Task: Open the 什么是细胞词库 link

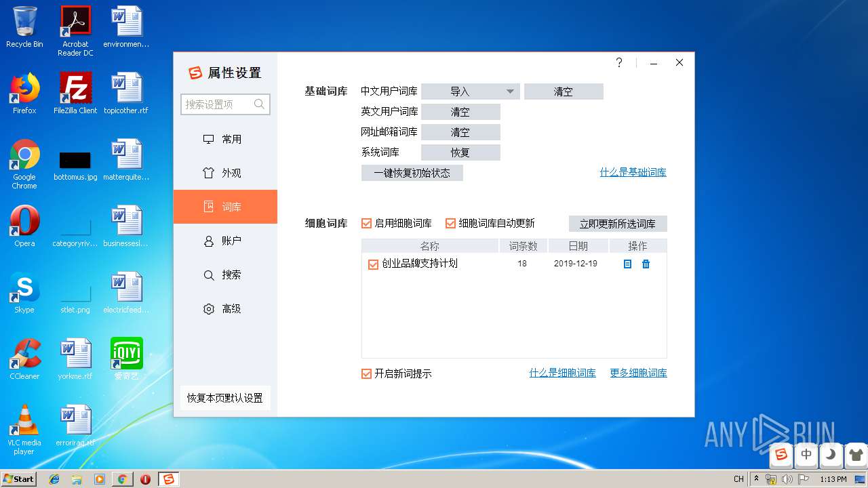Action: click(563, 373)
